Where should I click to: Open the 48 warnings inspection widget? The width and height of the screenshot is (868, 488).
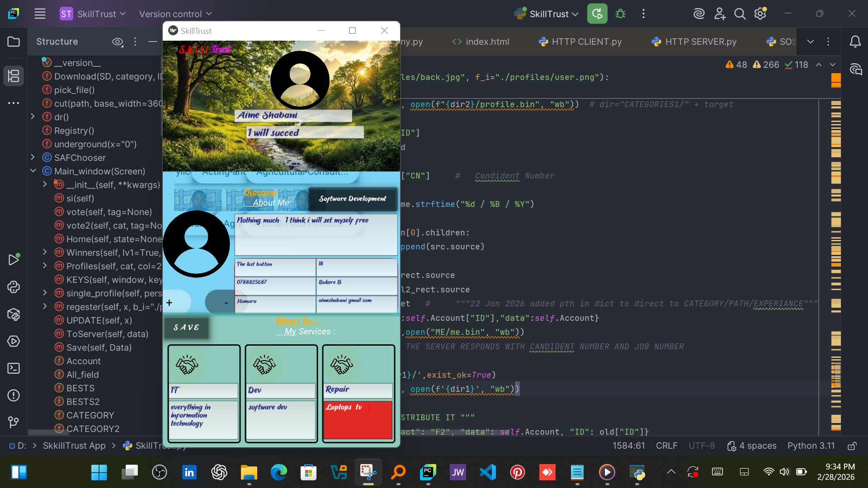click(736, 65)
